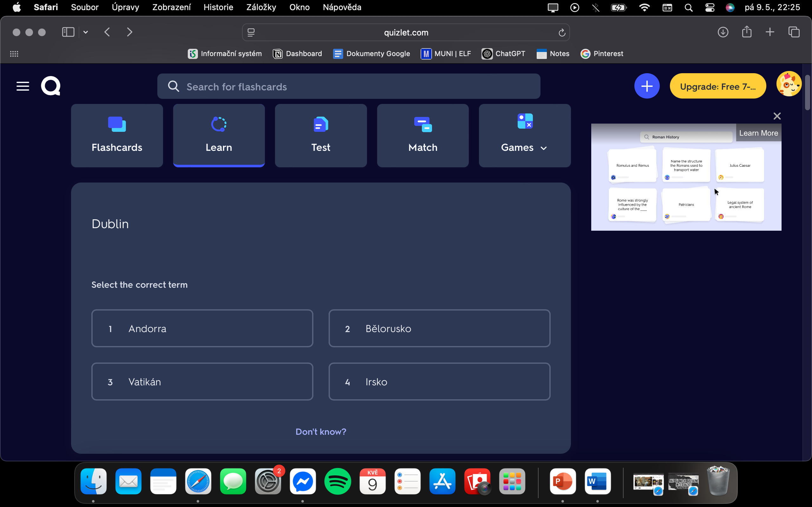This screenshot has height=507, width=812.
Task: Open the Quizlet hamburger menu
Action: coord(23,86)
